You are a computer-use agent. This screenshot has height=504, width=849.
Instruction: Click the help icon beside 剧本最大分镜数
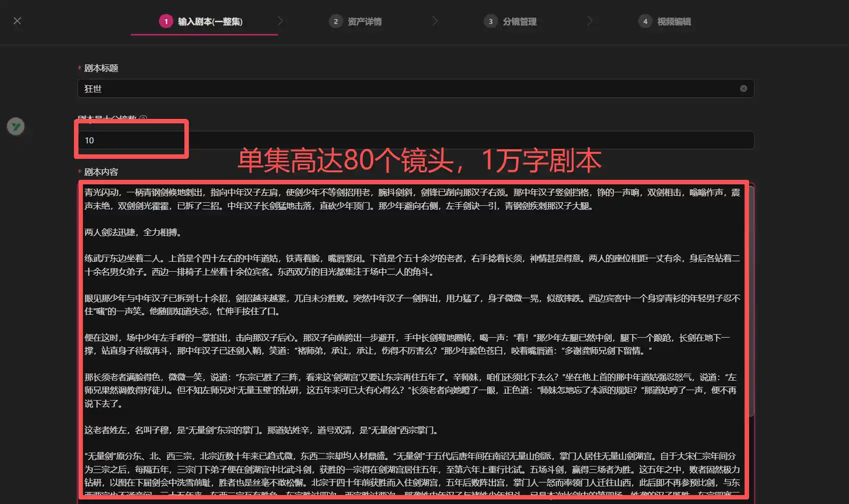[143, 118]
